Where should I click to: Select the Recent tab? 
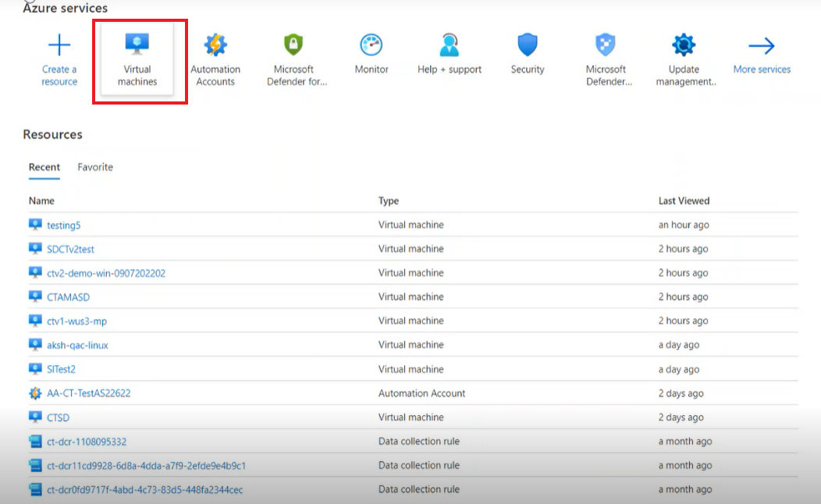pyautogui.click(x=44, y=167)
